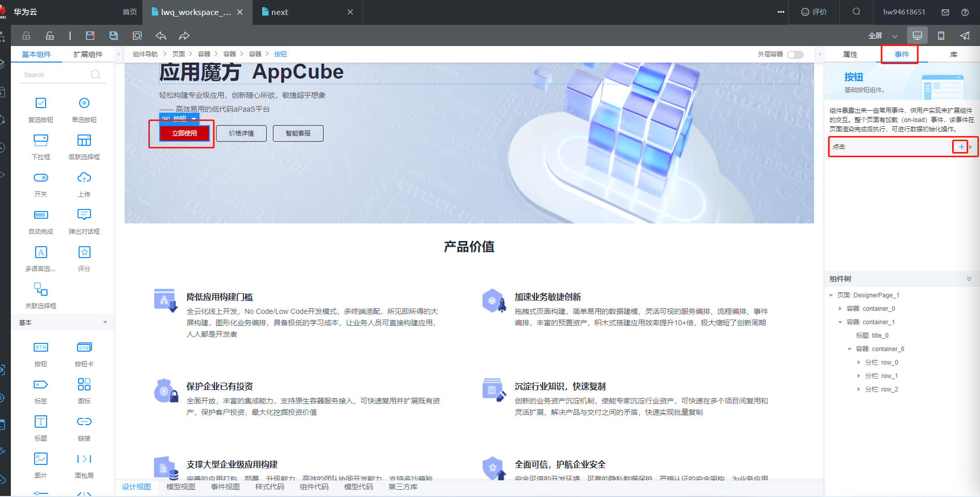Switch to the 扩展组件 tab
The width and height of the screenshot is (980, 497).
[88, 54]
